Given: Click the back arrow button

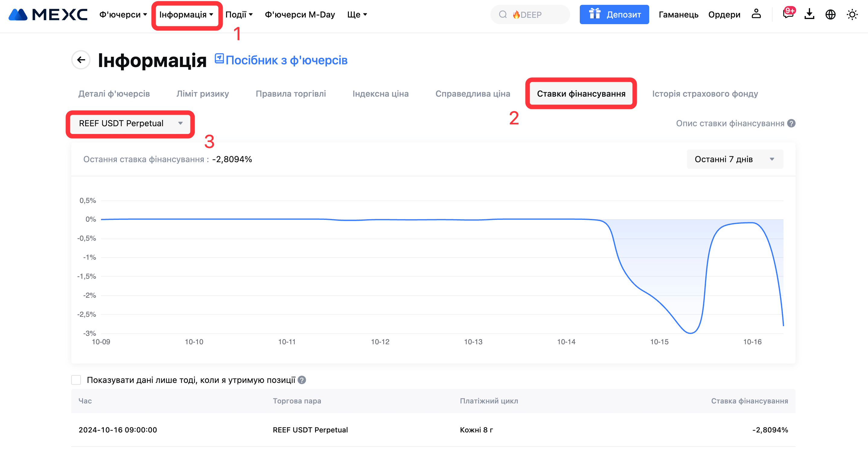Looking at the screenshot, I should [x=81, y=60].
